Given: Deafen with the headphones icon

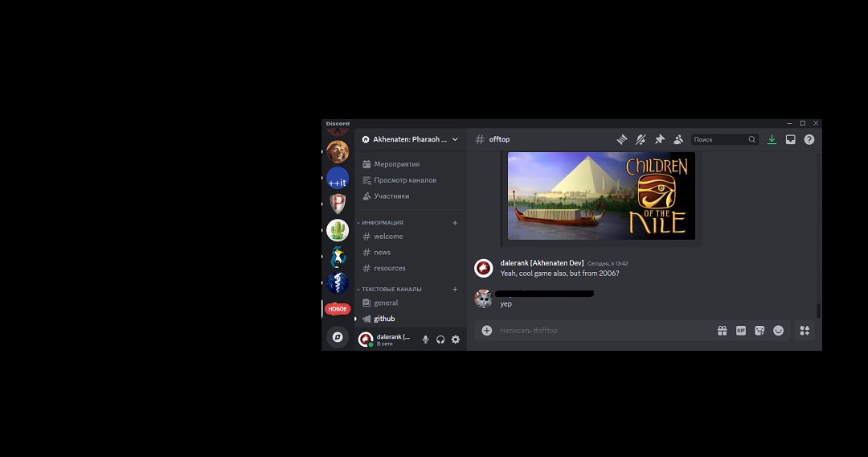Looking at the screenshot, I should pyautogui.click(x=440, y=340).
